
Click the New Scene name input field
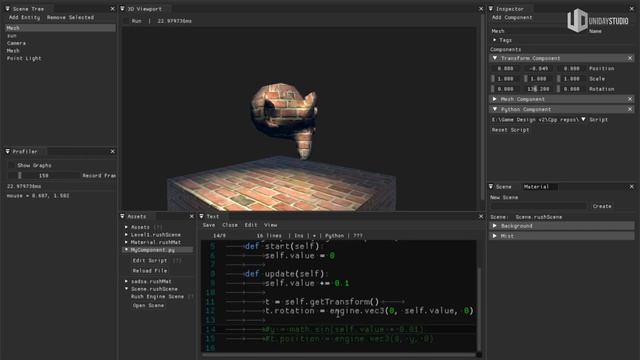(x=538, y=207)
